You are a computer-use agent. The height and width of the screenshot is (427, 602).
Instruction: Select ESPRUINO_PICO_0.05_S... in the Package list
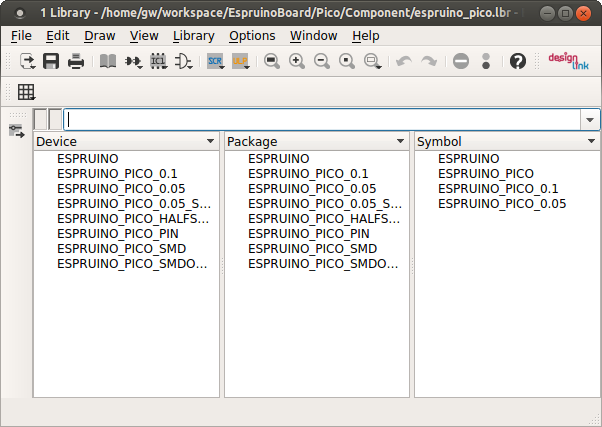[x=325, y=204]
